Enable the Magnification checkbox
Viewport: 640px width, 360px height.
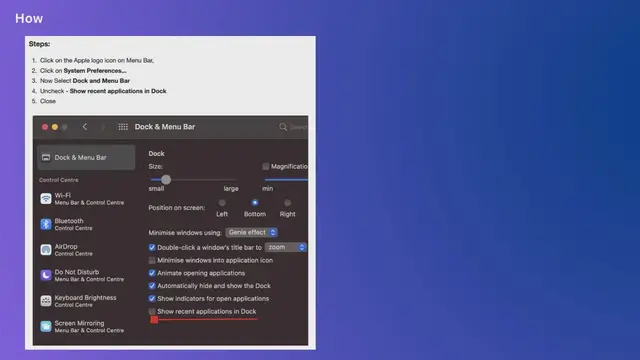point(266,166)
